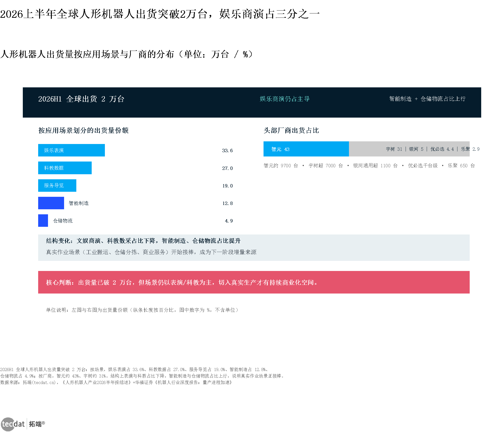
Task: Click the 智能制造 + 仓储物流占比上行 banner text
Action: (x=427, y=99)
